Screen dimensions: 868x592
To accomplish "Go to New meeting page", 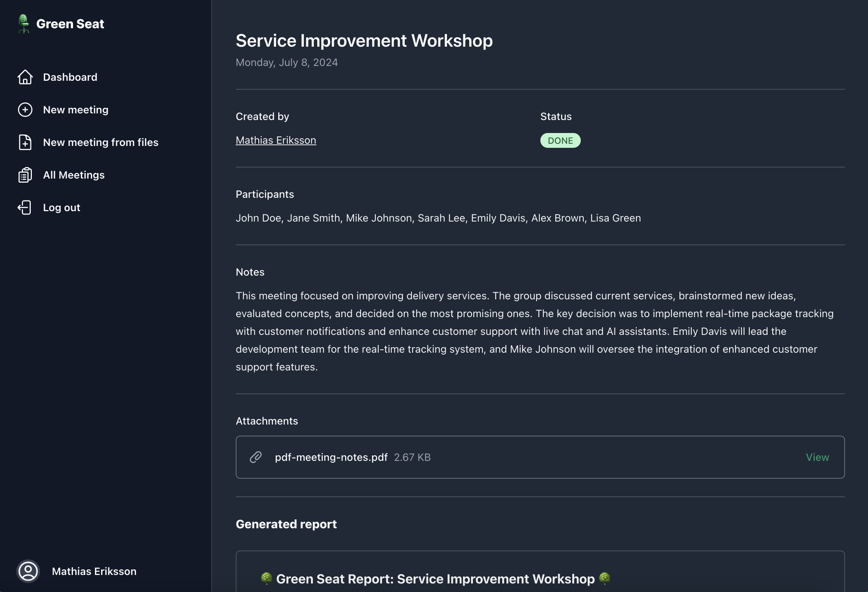I will pos(76,110).
